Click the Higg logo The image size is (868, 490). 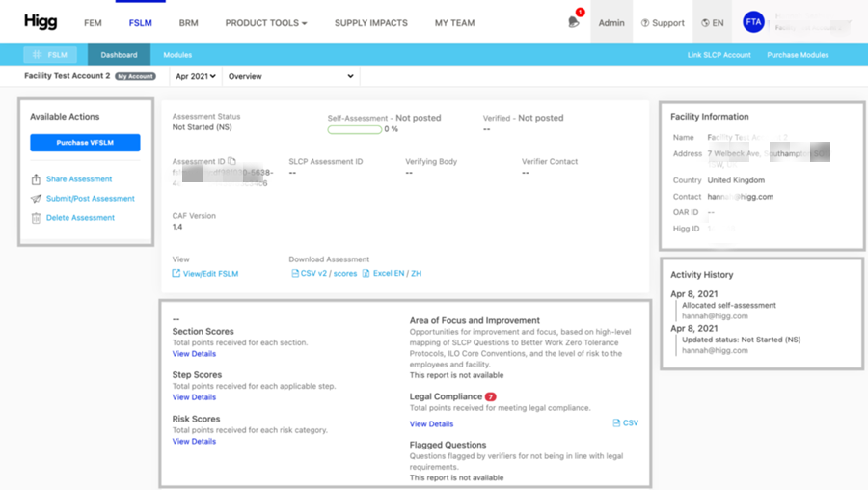coord(41,22)
